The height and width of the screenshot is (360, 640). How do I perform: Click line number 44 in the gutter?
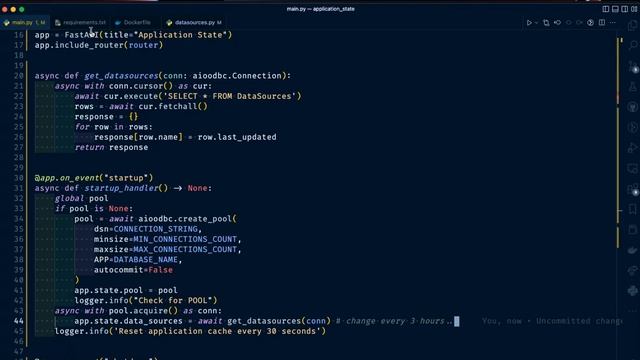18,321
